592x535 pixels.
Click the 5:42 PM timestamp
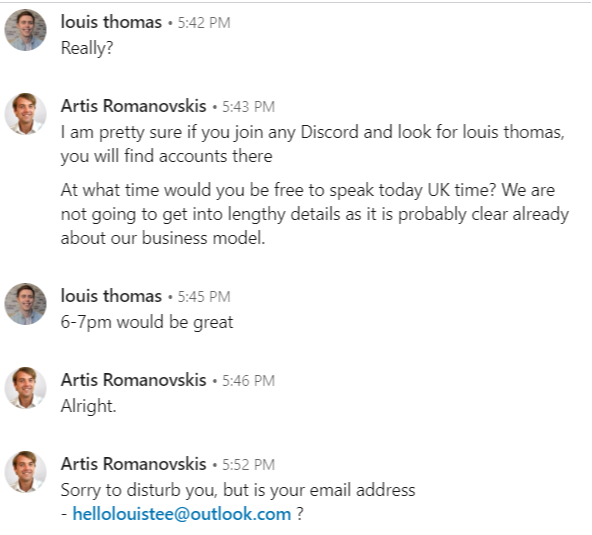click(x=204, y=23)
